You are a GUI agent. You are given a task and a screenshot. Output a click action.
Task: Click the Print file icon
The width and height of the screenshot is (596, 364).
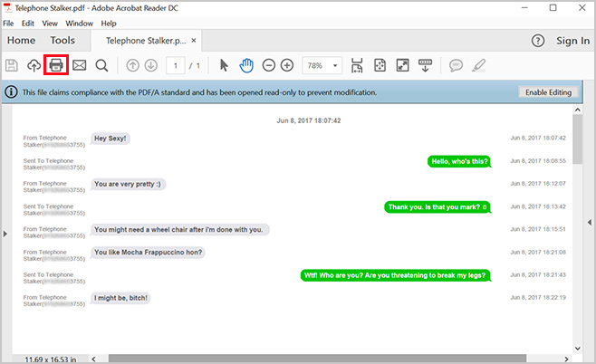click(x=56, y=65)
